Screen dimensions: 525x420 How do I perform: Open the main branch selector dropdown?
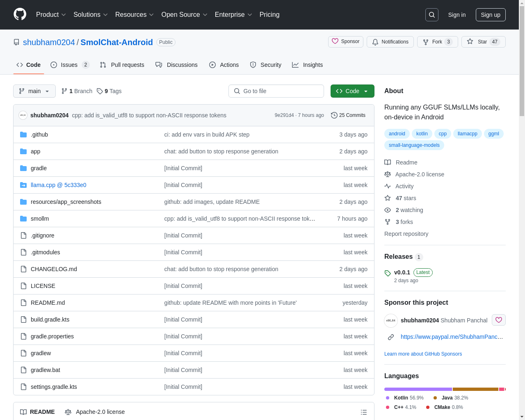(34, 91)
